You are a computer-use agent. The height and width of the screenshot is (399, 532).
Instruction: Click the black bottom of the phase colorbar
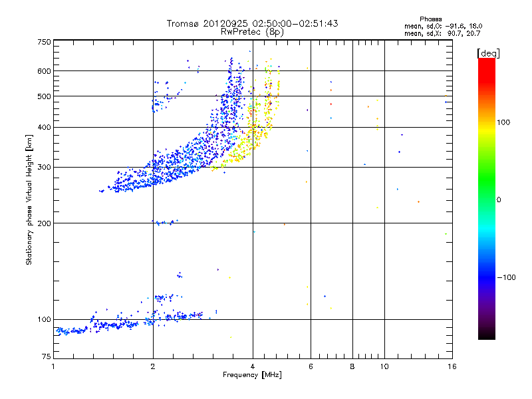click(487, 334)
